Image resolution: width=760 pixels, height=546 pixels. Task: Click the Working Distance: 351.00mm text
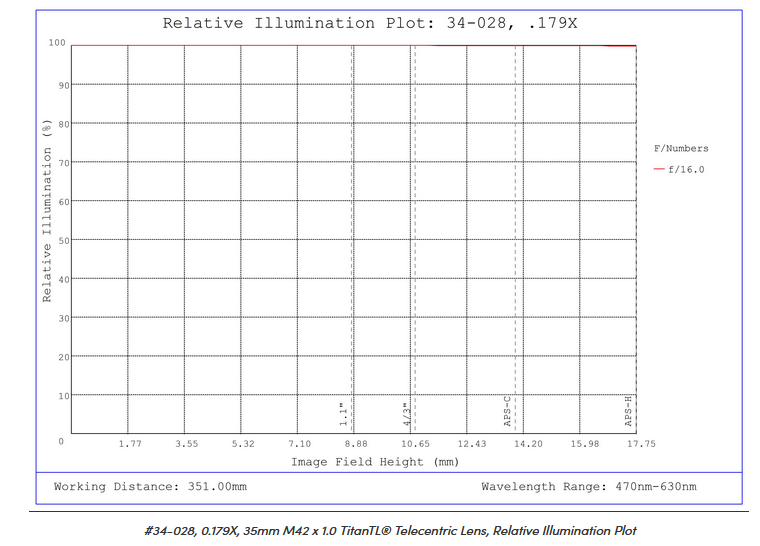click(150, 487)
